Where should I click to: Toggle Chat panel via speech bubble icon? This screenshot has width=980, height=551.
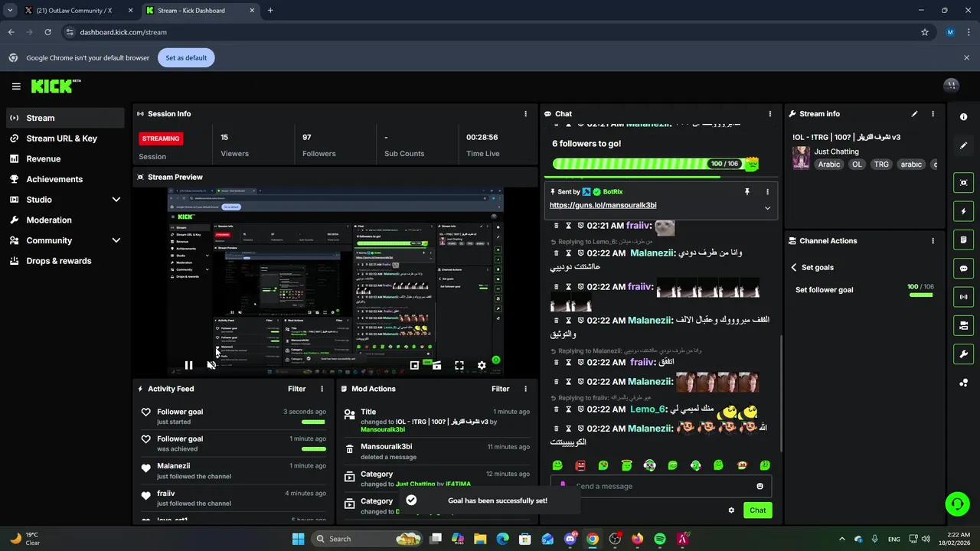coord(963,269)
